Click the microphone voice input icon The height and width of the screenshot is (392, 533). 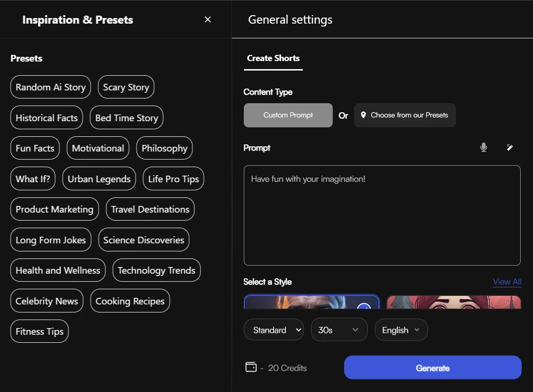click(483, 148)
